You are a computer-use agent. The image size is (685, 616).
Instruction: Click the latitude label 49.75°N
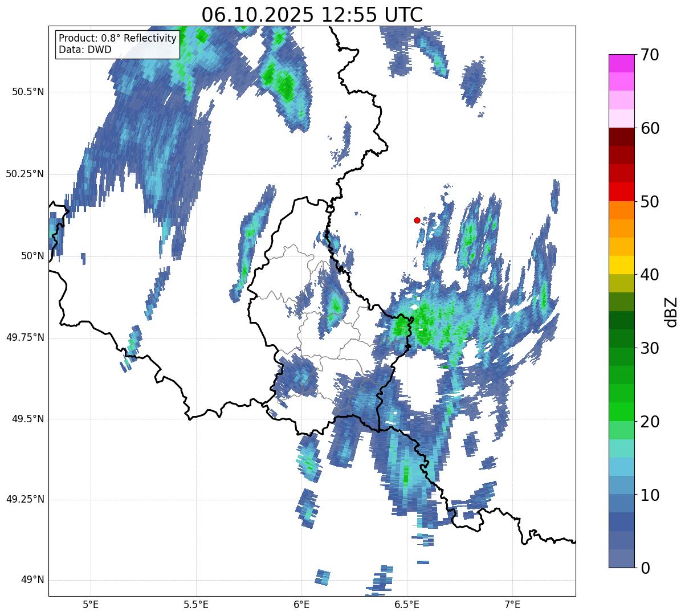click(x=25, y=337)
